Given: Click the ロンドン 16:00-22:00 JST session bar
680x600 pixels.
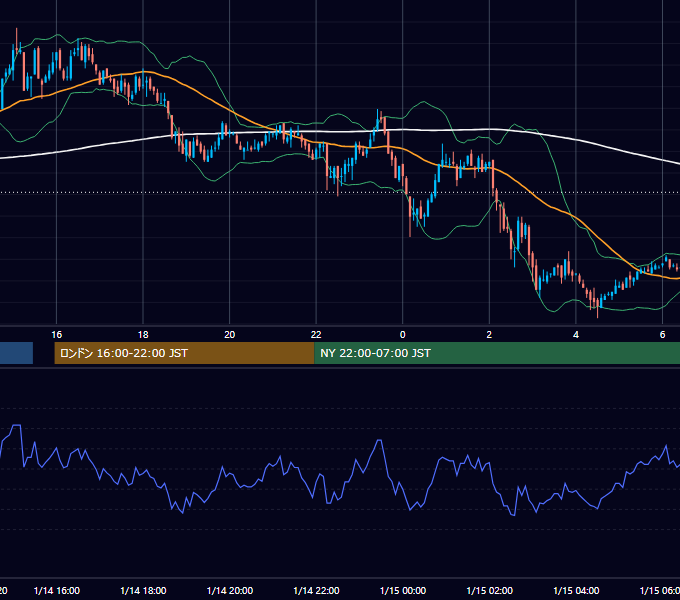Looking at the screenshot, I should pos(184,353).
